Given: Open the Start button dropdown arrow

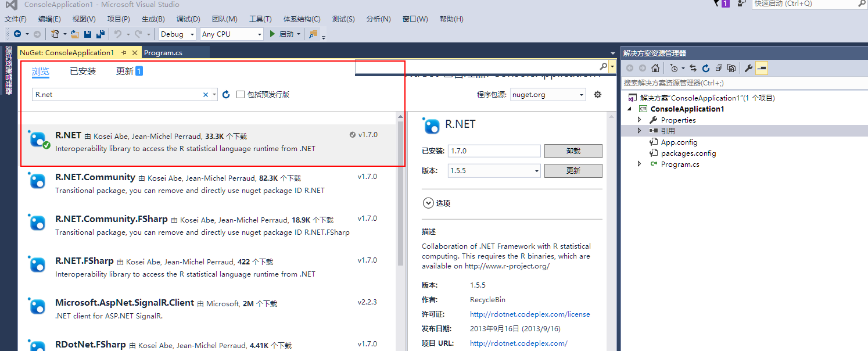Looking at the screenshot, I should point(299,34).
